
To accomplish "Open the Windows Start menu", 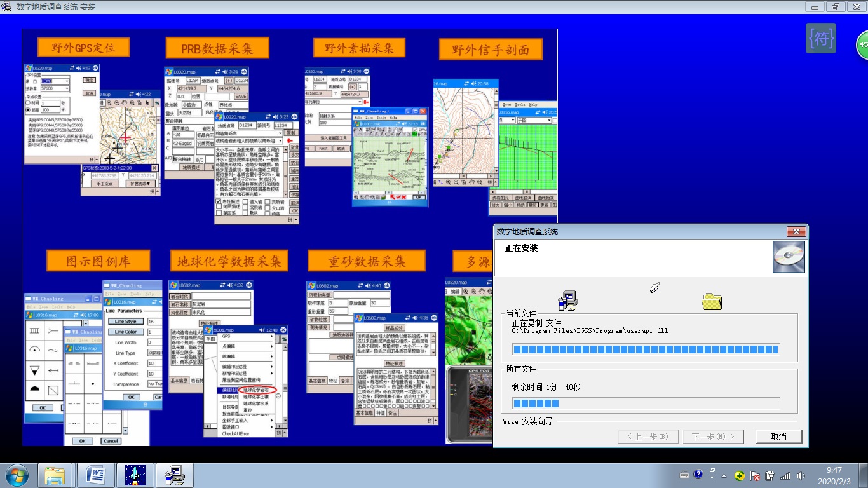I will tap(16, 475).
